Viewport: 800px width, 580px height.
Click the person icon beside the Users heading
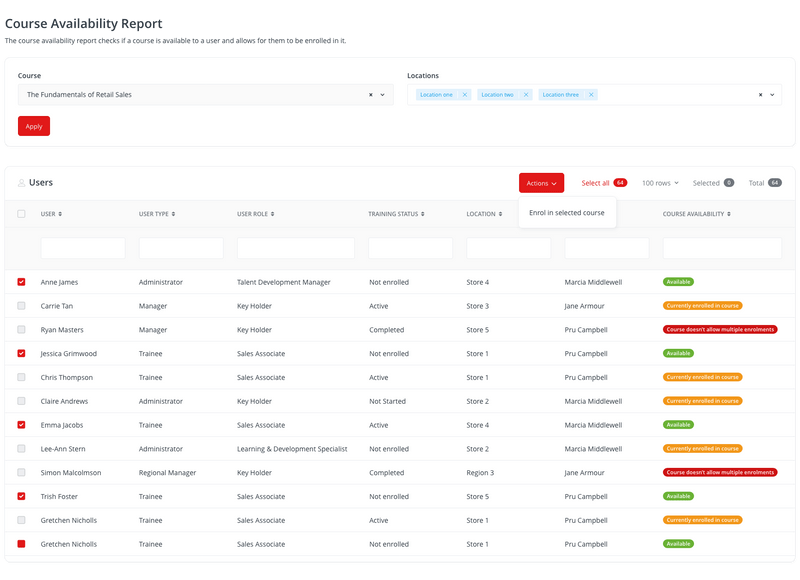[23, 182]
